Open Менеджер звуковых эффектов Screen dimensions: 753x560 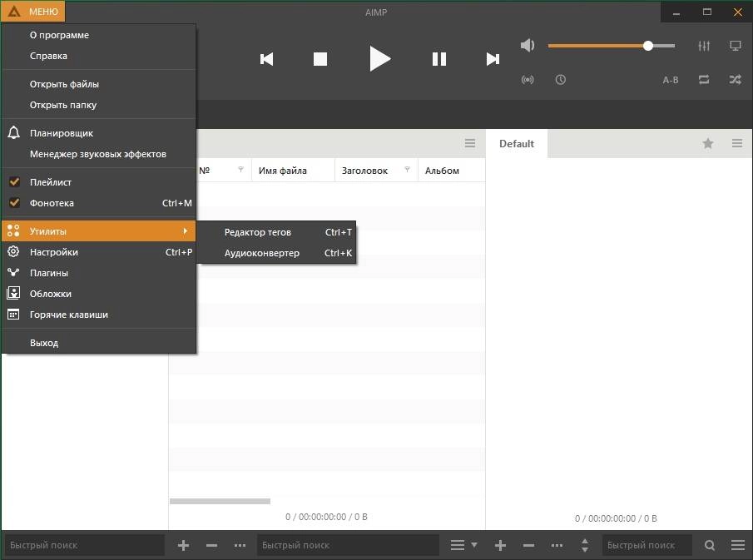pyautogui.click(x=98, y=154)
